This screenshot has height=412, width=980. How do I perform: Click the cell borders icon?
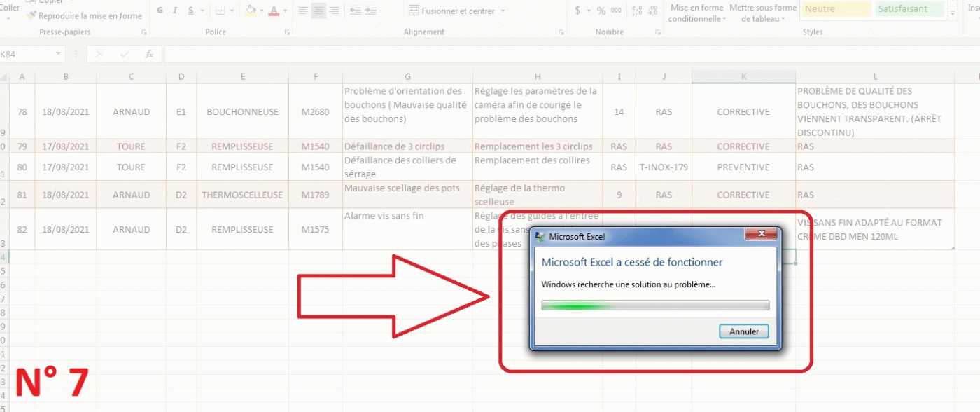click(x=220, y=11)
